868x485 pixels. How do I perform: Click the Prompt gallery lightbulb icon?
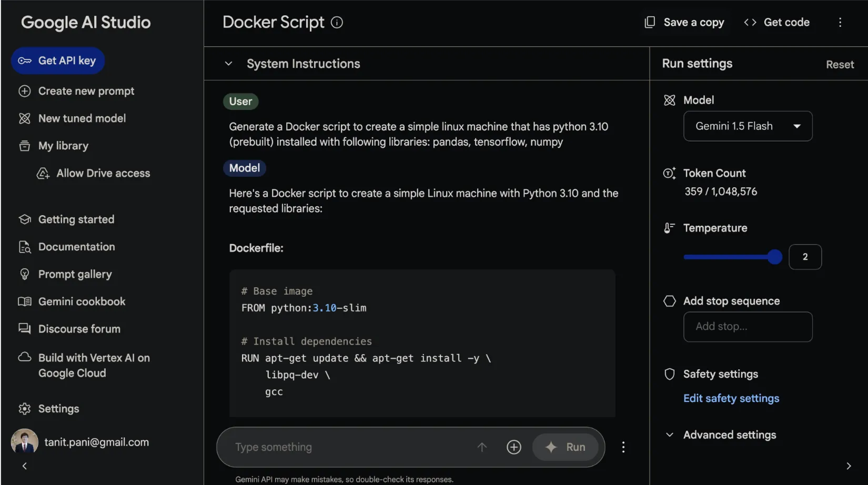tap(25, 274)
